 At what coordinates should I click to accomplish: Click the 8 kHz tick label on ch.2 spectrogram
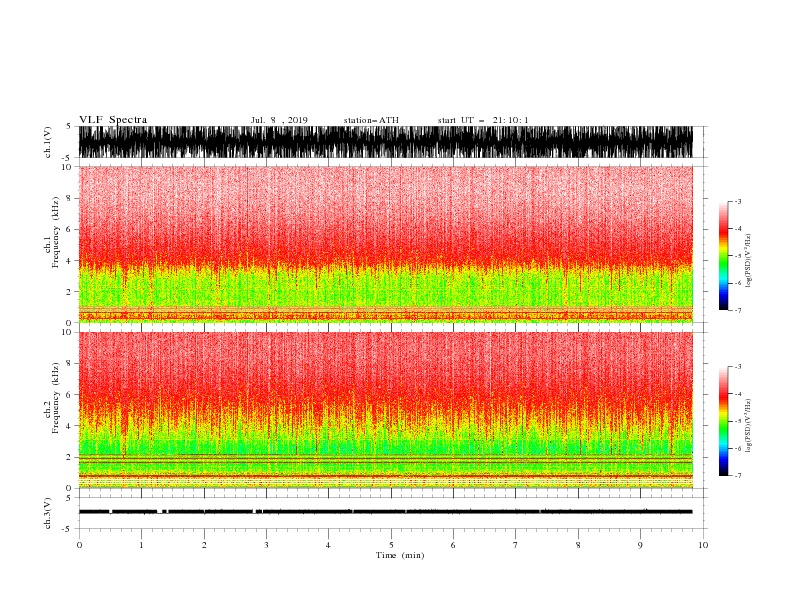click(x=70, y=364)
